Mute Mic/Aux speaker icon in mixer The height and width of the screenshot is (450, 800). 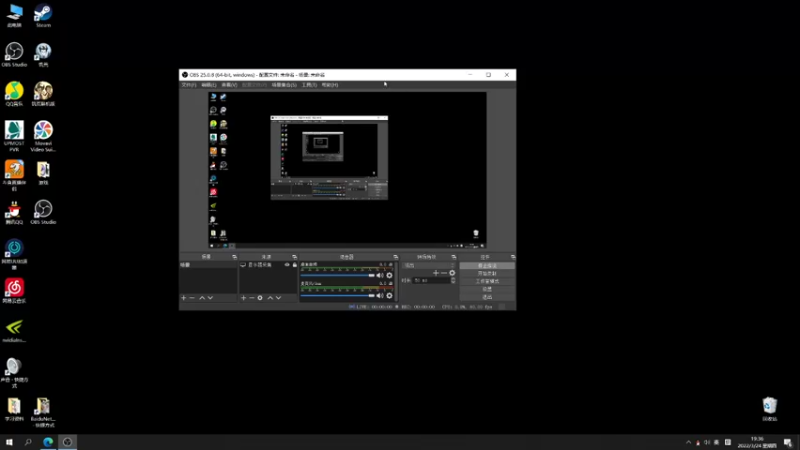click(x=380, y=295)
